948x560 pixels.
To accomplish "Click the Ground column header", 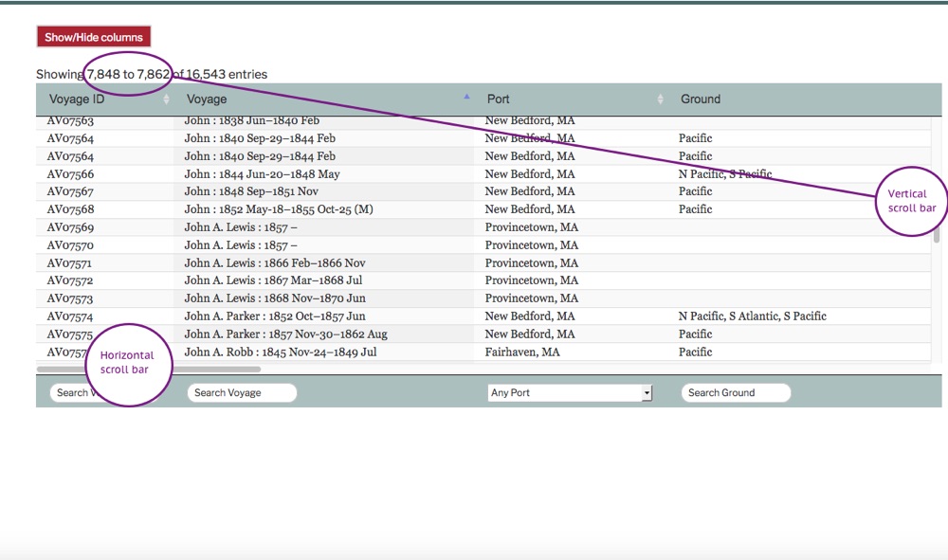I will 701,99.
